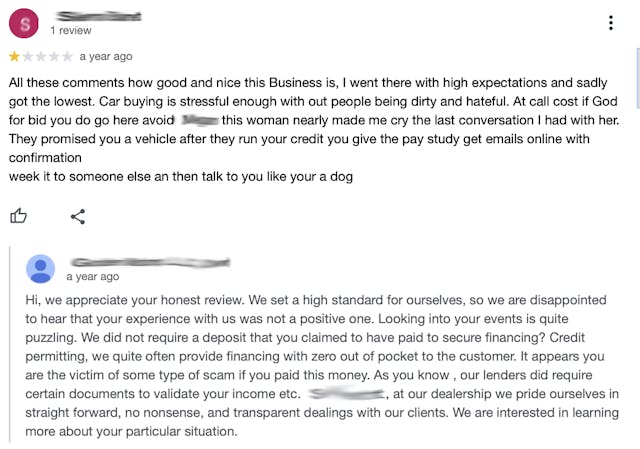Click the third gray rating star
The width and height of the screenshot is (640, 449).
click(40, 56)
